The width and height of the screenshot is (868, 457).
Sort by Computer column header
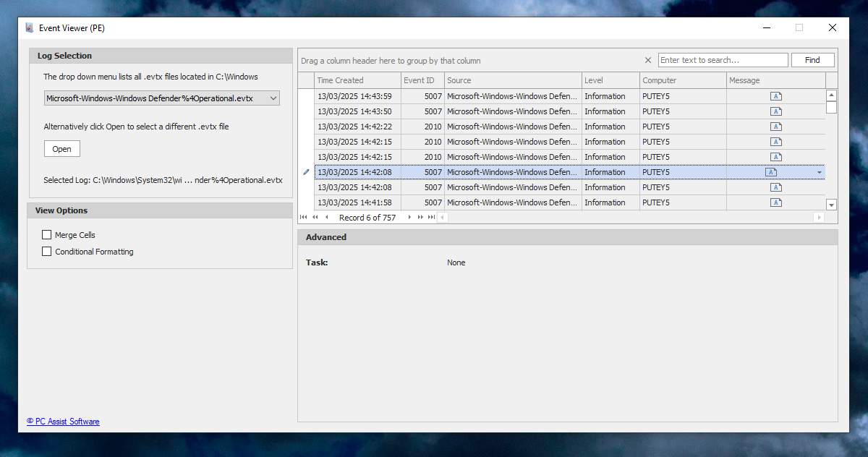coord(683,80)
